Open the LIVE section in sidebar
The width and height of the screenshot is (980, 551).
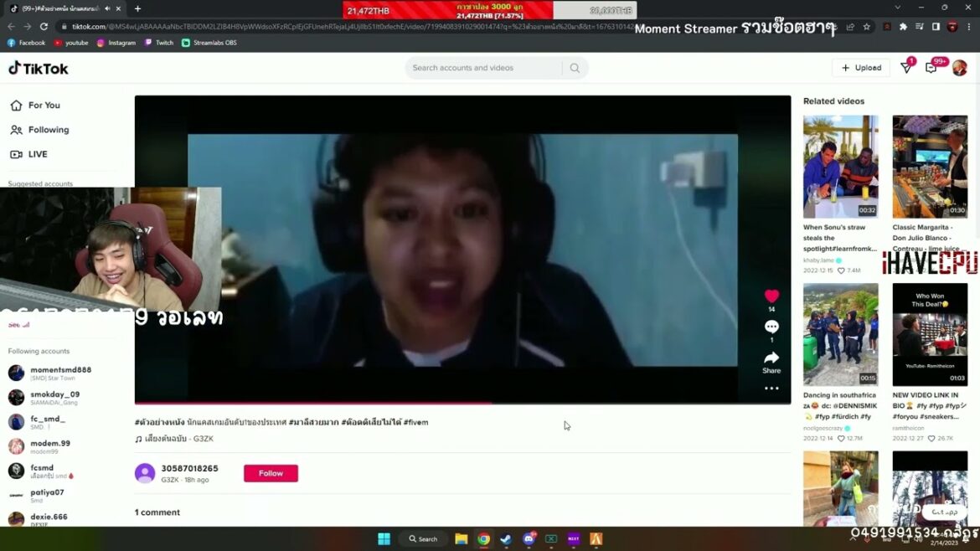(x=38, y=154)
